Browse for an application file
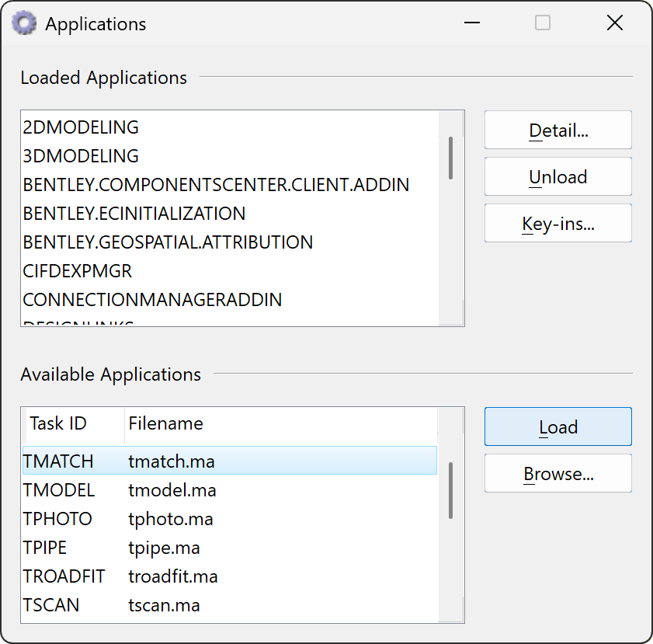The image size is (653, 644). (x=558, y=473)
